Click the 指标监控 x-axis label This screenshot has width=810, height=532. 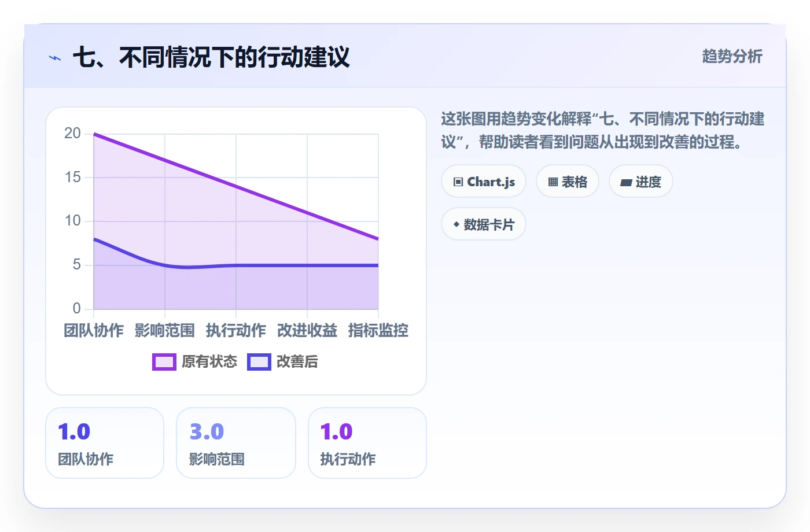[x=378, y=330]
